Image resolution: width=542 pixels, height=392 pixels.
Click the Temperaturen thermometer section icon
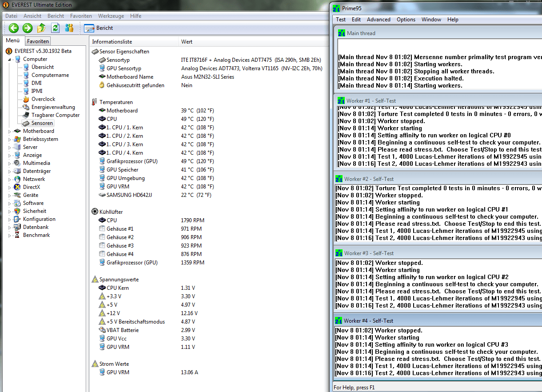point(95,102)
